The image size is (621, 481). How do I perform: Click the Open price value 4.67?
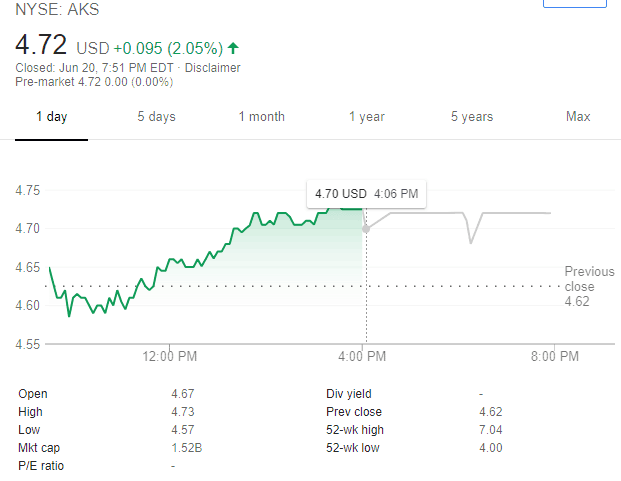184,394
